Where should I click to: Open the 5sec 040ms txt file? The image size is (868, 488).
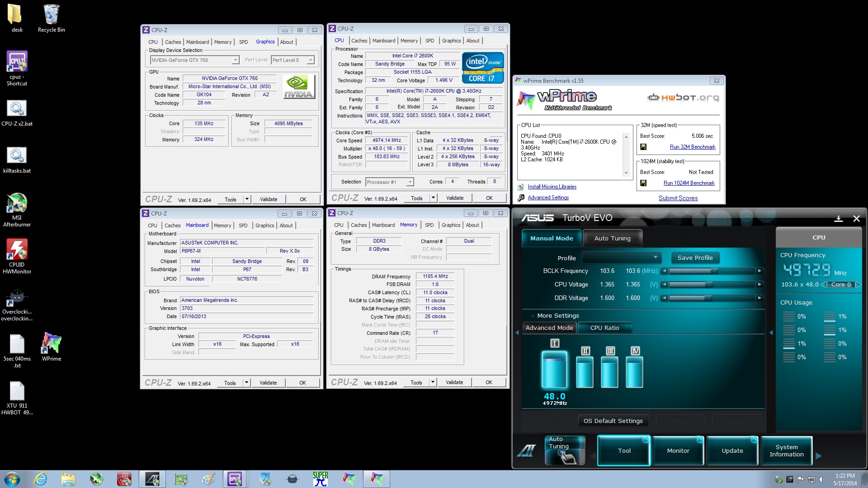click(17, 351)
